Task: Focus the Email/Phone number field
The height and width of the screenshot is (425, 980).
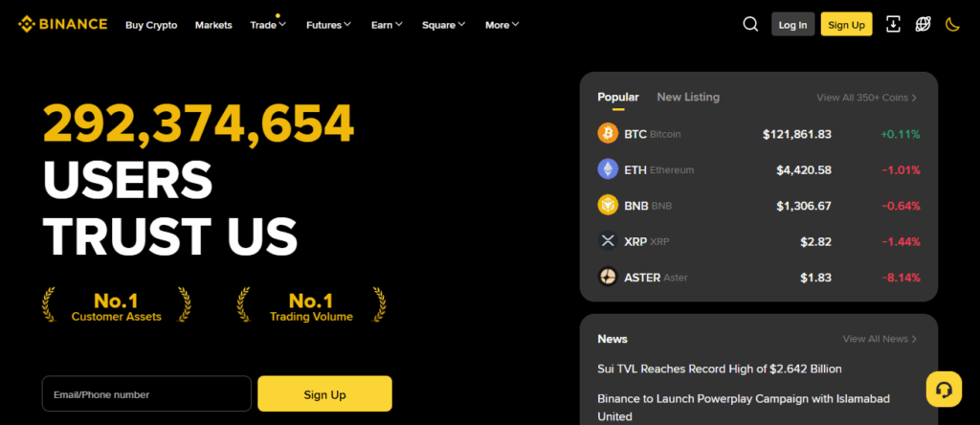Action: [x=146, y=394]
